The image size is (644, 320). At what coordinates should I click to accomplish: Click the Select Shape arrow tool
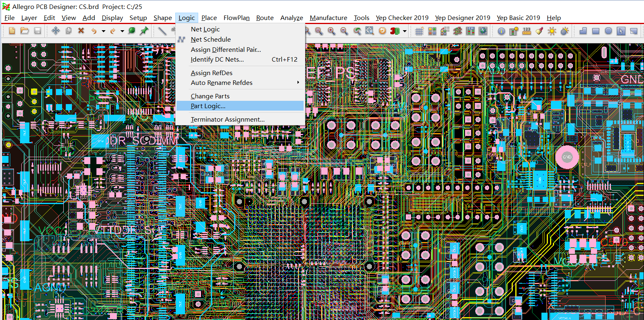[x=621, y=31]
